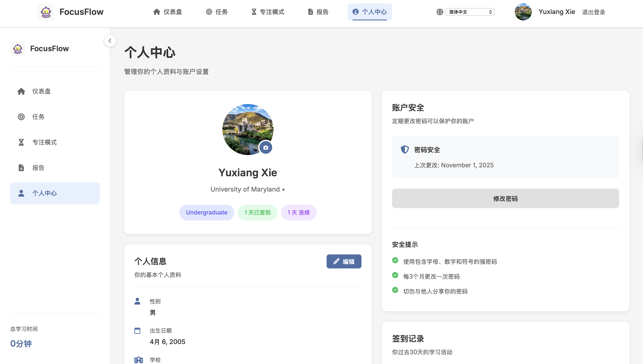Select the 专注模式 hourglass icon in sidebar
643x364 pixels.
tap(21, 142)
